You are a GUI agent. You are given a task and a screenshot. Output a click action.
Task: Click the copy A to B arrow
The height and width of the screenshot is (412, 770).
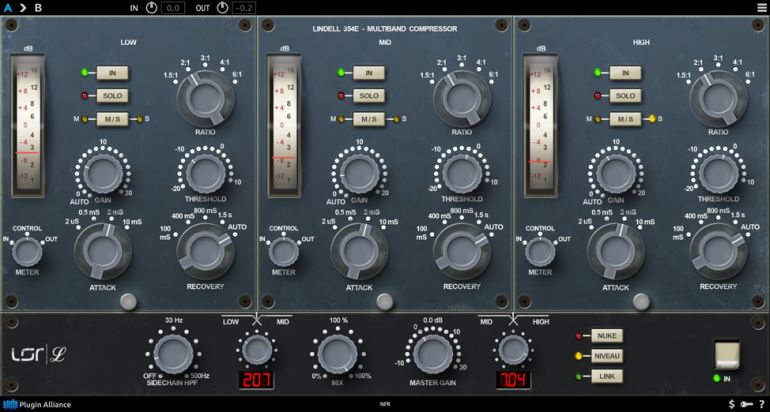[23, 8]
